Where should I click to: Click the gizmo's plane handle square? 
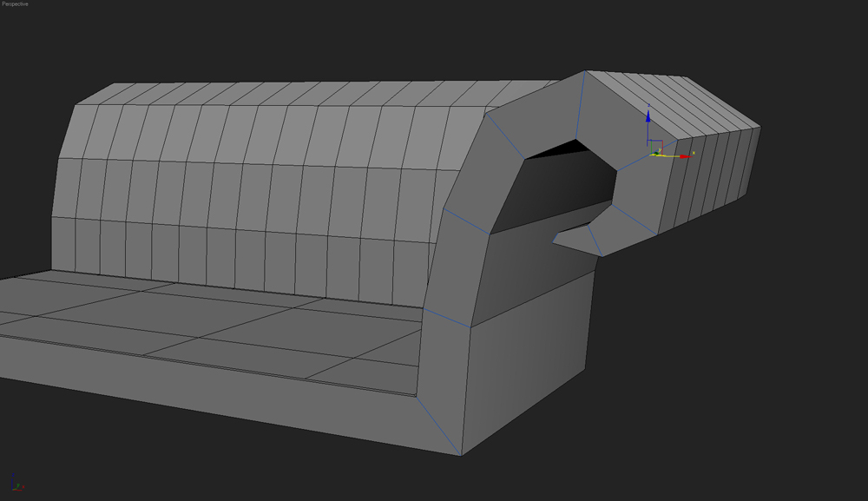(x=658, y=147)
